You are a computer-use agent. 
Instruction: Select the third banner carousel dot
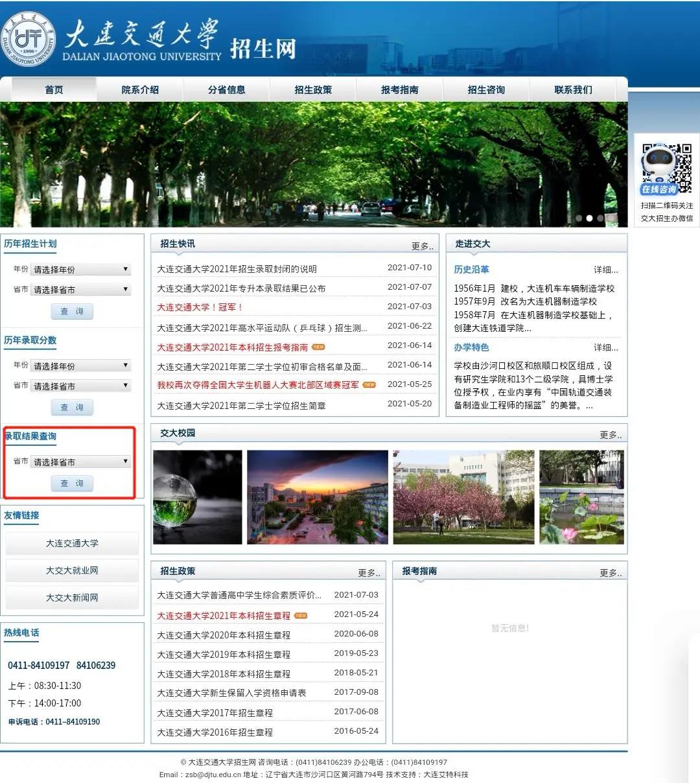point(600,218)
